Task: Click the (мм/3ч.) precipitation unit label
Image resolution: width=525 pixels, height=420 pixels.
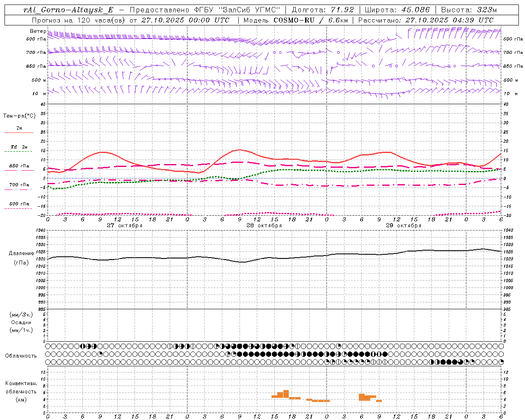Action: 21,315
